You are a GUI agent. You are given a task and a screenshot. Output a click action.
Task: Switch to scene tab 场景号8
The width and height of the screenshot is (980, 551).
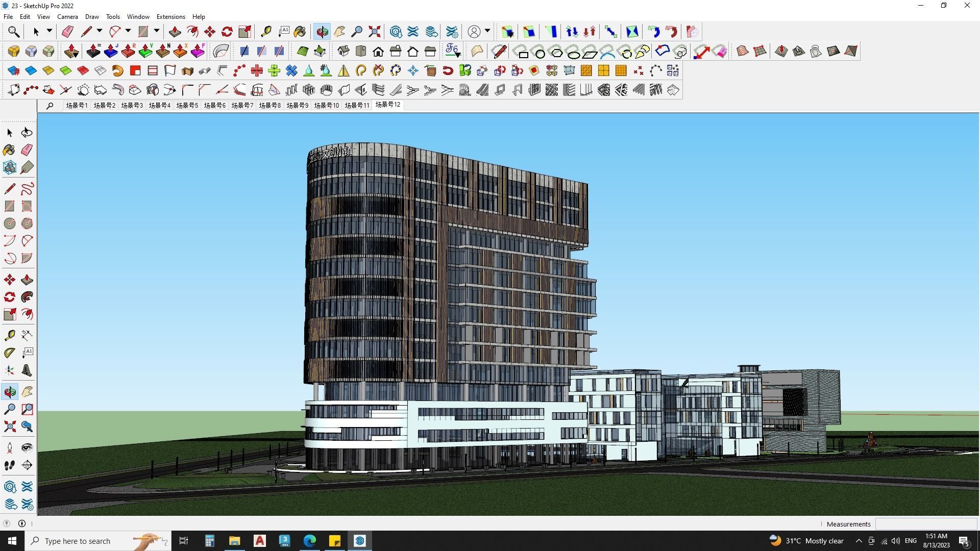pos(269,106)
